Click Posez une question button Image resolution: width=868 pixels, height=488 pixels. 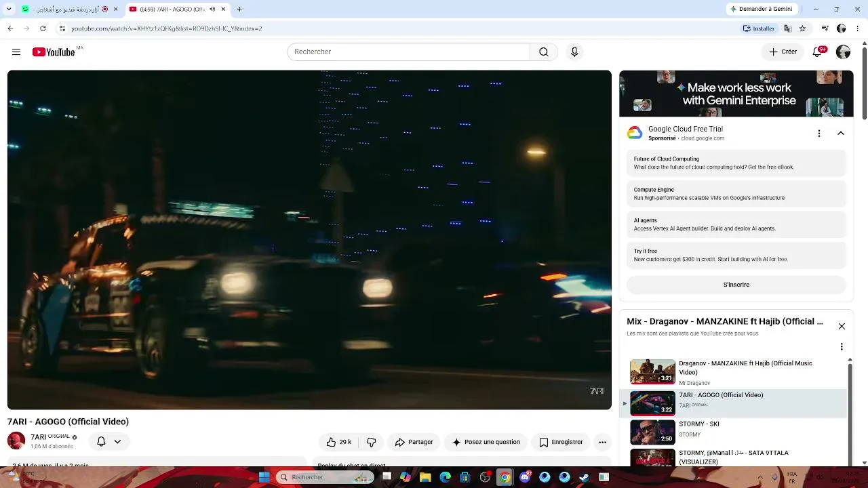click(x=486, y=442)
